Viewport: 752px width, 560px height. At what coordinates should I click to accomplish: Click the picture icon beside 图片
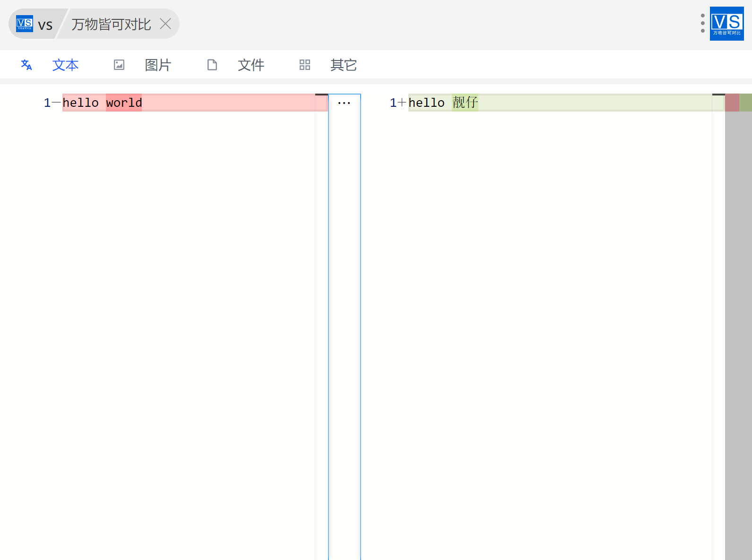(x=119, y=65)
